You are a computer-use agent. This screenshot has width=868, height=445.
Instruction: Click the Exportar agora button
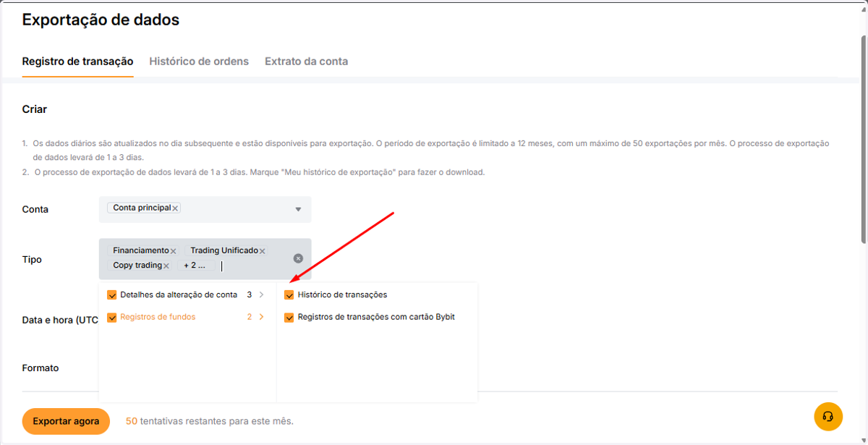coord(66,421)
